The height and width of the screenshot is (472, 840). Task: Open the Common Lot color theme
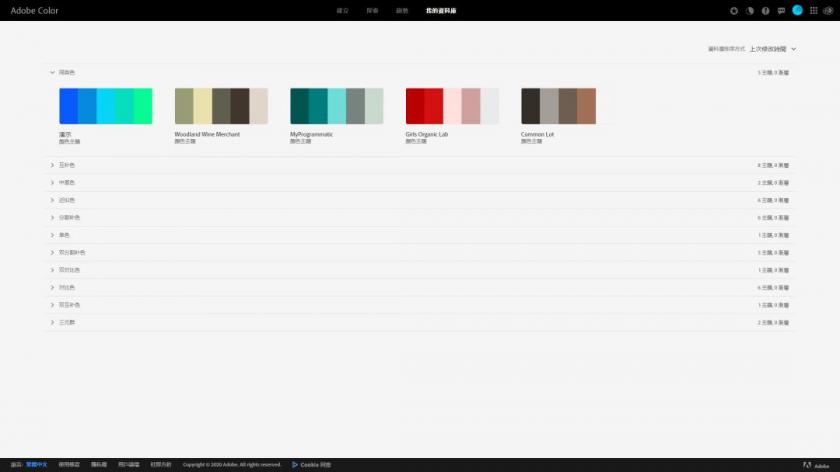click(558, 106)
